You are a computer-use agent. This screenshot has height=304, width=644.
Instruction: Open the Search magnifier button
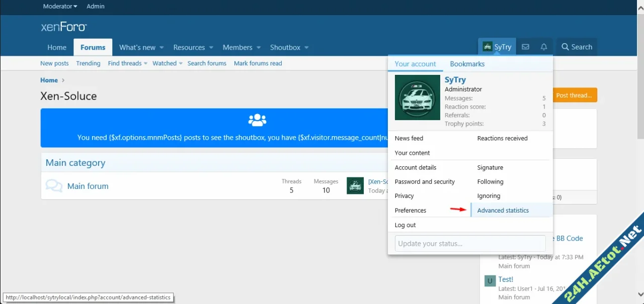pyautogui.click(x=577, y=47)
